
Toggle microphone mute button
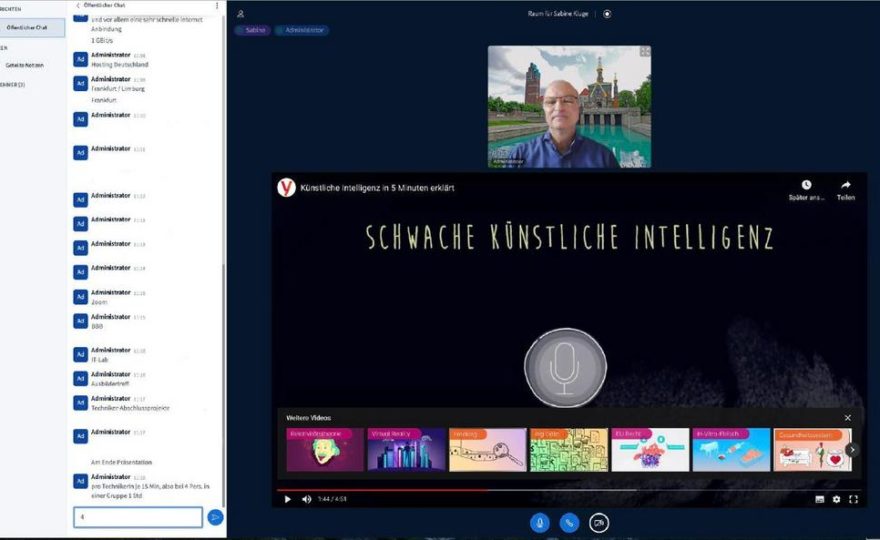tap(540, 523)
